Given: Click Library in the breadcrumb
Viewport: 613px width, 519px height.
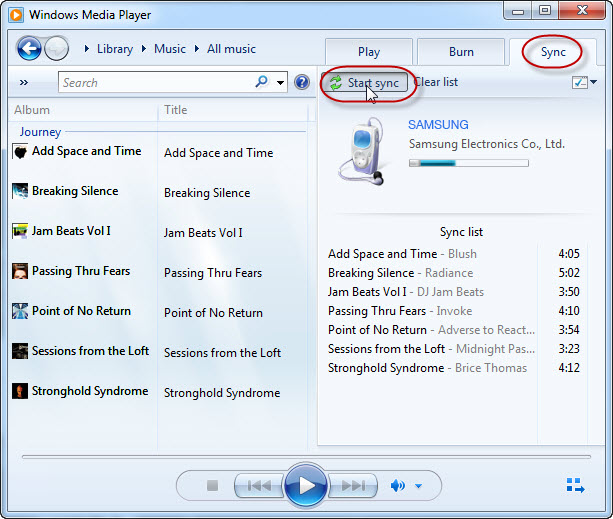Looking at the screenshot, I should (x=115, y=49).
